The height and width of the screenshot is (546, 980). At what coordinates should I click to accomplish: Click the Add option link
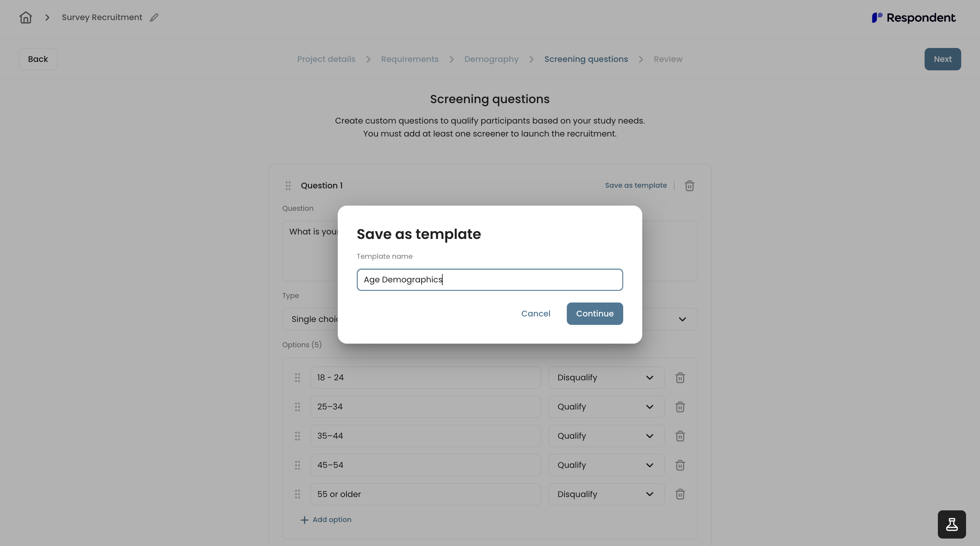[326, 520]
